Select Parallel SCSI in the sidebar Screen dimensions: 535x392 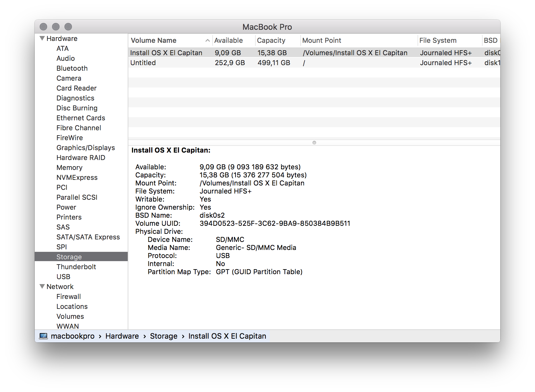point(77,197)
